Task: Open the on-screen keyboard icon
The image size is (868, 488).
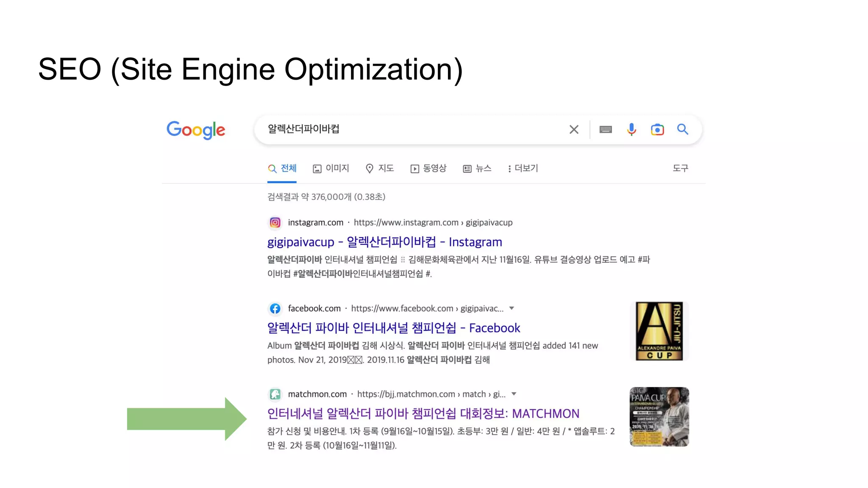Action: click(606, 130)
